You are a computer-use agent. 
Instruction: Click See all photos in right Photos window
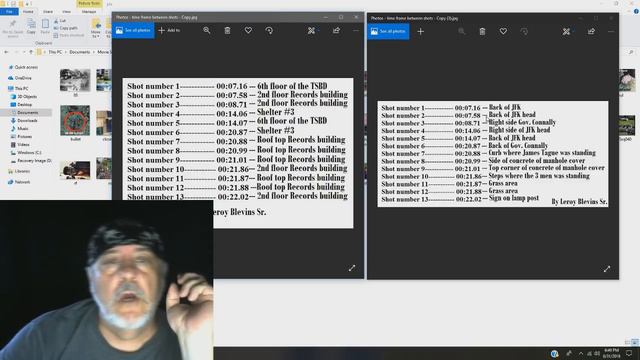coord(388,31)
